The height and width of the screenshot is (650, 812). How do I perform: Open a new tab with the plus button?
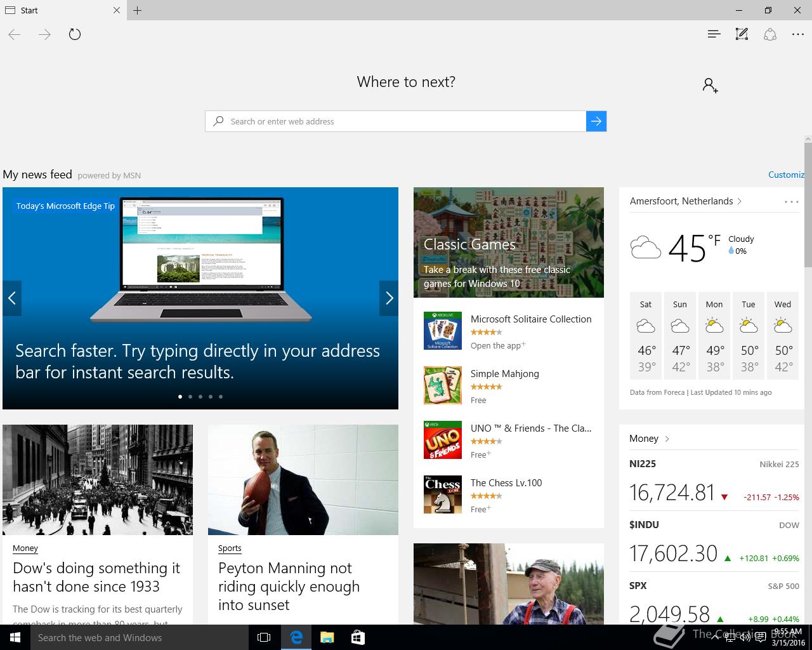[x=138, y=10]
